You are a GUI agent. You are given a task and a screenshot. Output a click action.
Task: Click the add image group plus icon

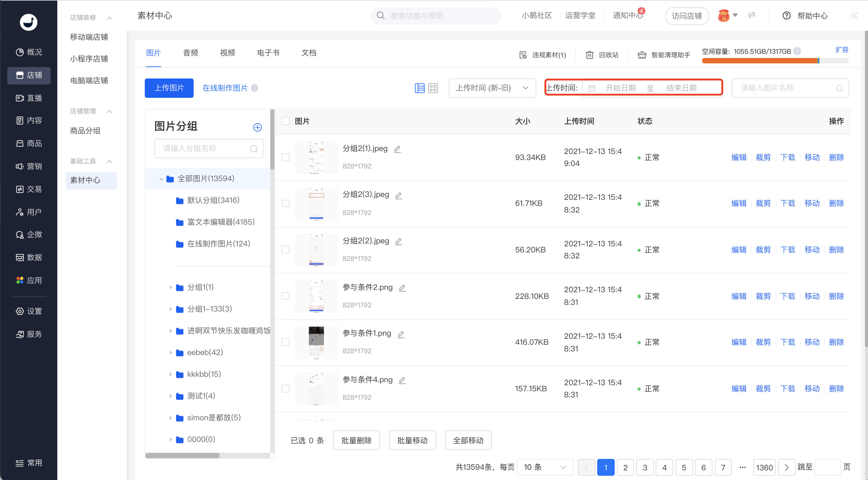tap(258, 127)
